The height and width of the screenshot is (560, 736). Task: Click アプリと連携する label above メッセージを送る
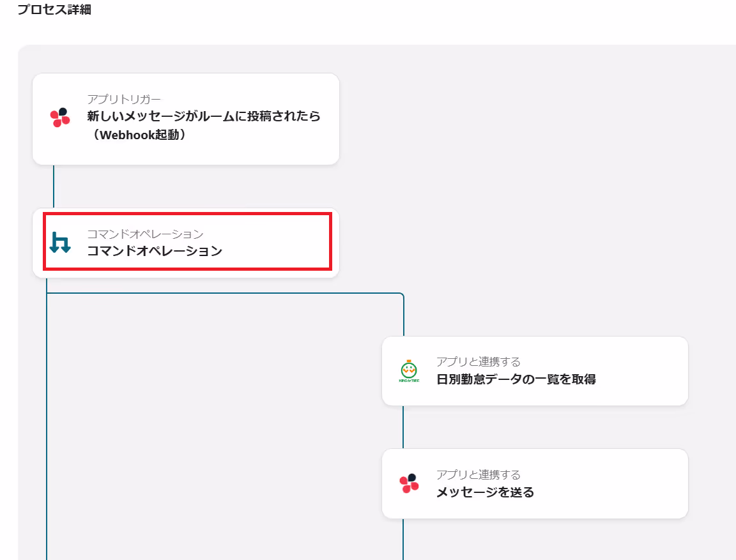coord(479,474)
